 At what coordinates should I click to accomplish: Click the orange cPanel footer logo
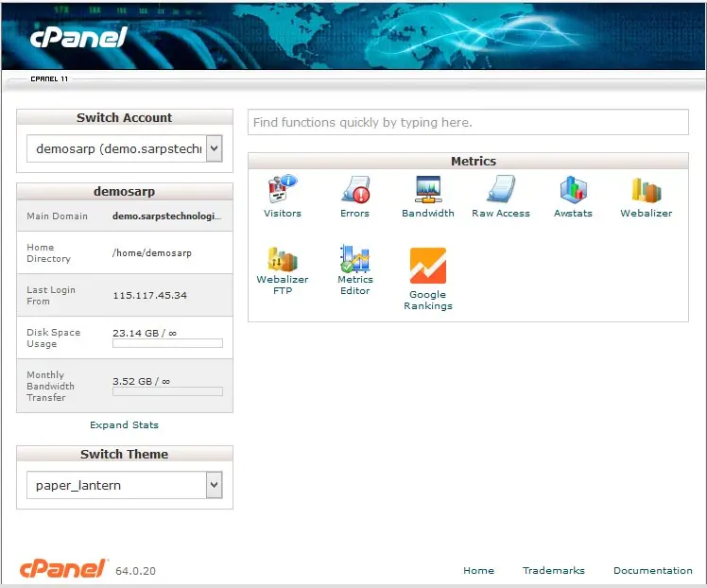click(62, 568)
